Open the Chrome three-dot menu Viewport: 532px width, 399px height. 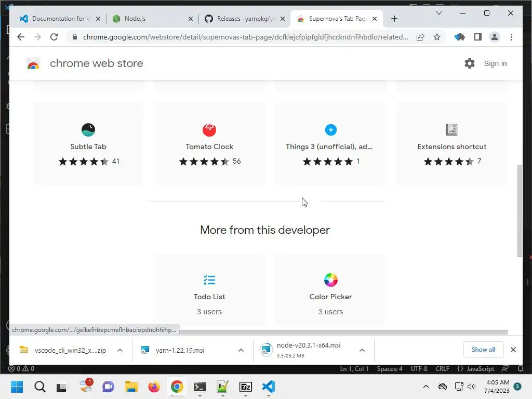[511, 37]
